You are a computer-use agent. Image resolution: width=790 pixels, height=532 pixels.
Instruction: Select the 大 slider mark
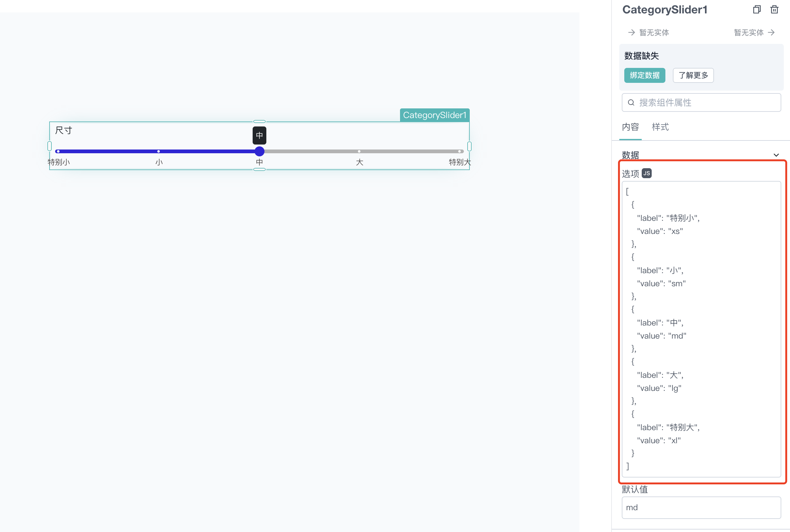(359, 151)
